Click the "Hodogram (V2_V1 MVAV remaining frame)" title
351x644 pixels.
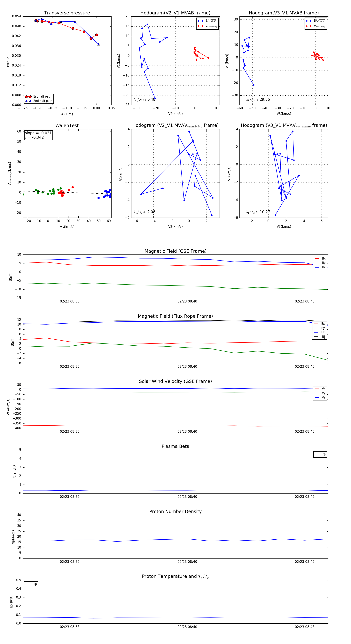pos(175,125)
